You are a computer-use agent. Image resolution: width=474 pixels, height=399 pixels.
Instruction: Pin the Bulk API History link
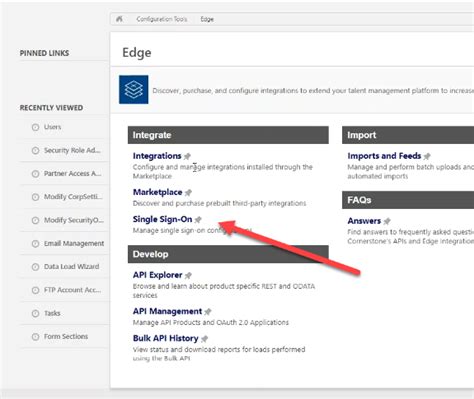pos(205,339)
